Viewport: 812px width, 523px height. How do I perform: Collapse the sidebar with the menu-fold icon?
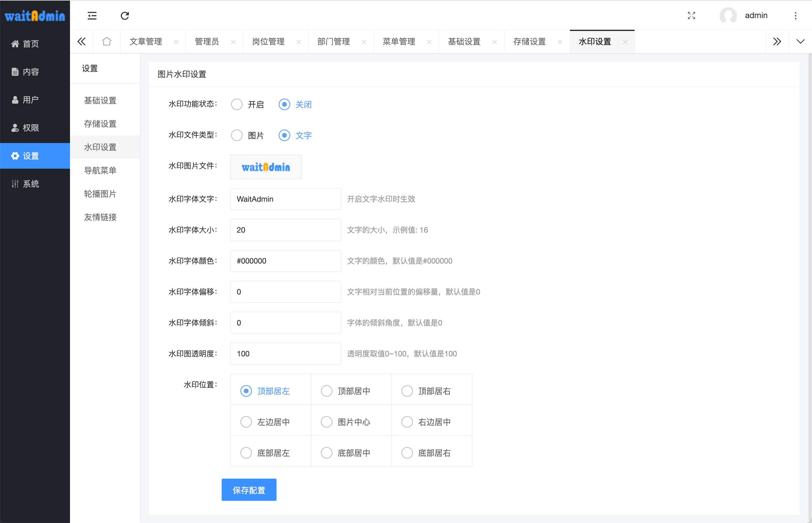click(92, 16)
